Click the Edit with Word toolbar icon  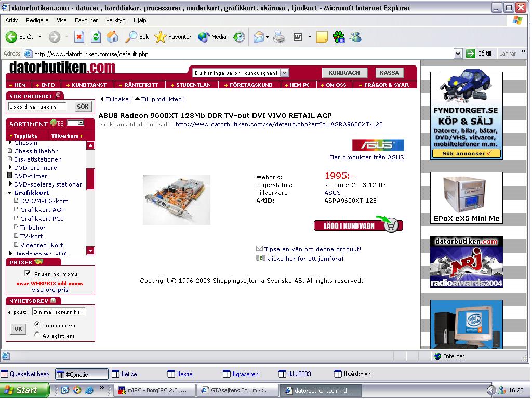(298, 37)
